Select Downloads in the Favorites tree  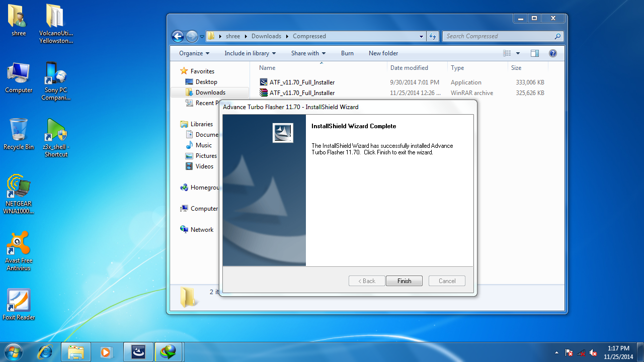[210, 93]
